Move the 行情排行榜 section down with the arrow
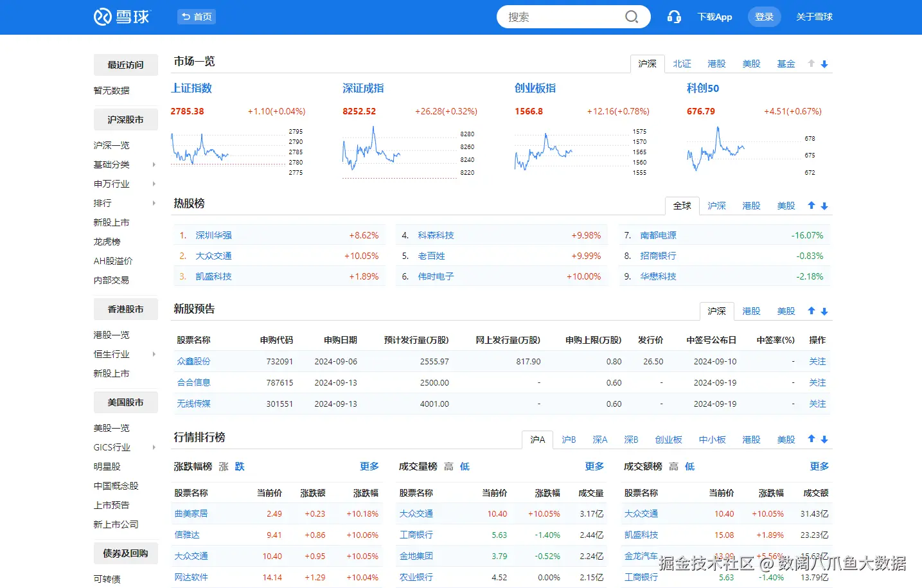 click(x=824, y=440)
